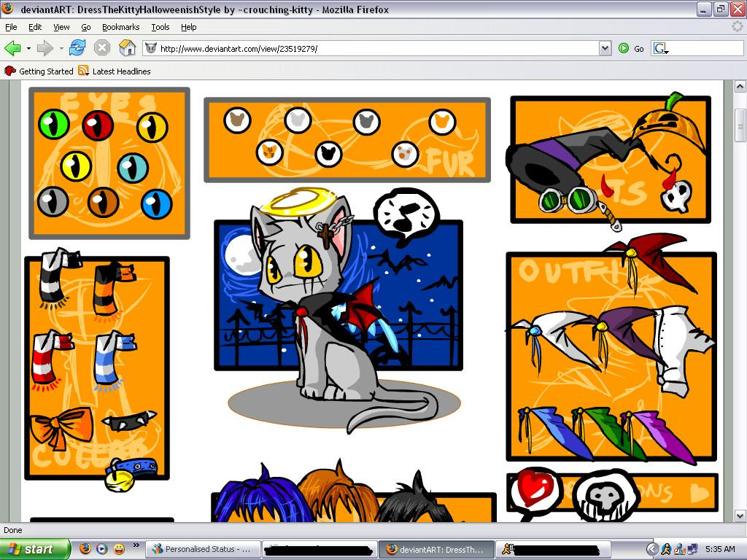Open the Forward button history dropdown arrow
Screen dimensions: 747x560
click(61, 48)
